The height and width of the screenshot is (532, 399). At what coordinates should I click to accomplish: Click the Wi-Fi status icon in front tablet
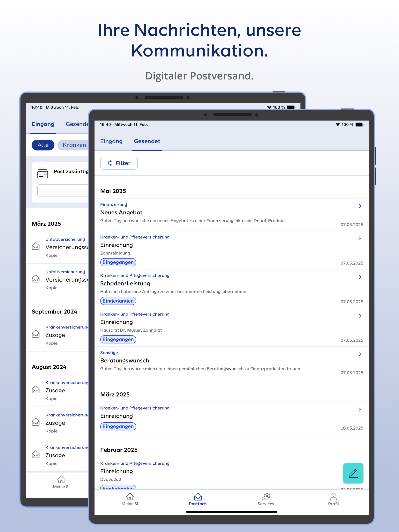338,125
